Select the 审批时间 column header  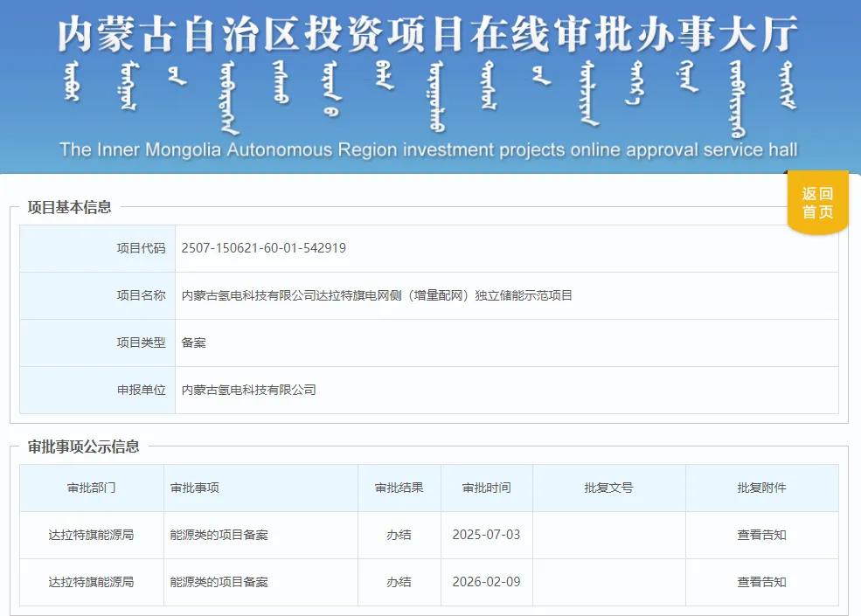(x=486, y=488)
